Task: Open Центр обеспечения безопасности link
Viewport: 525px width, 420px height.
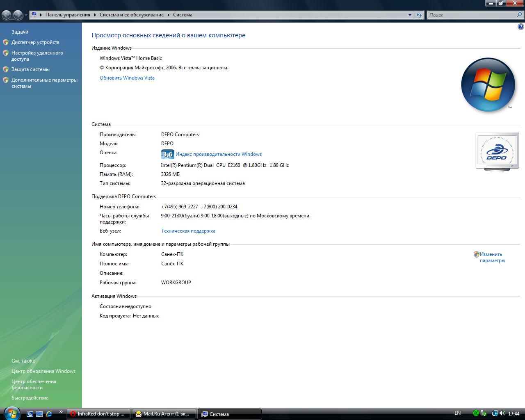Action: tap(34, 384)
